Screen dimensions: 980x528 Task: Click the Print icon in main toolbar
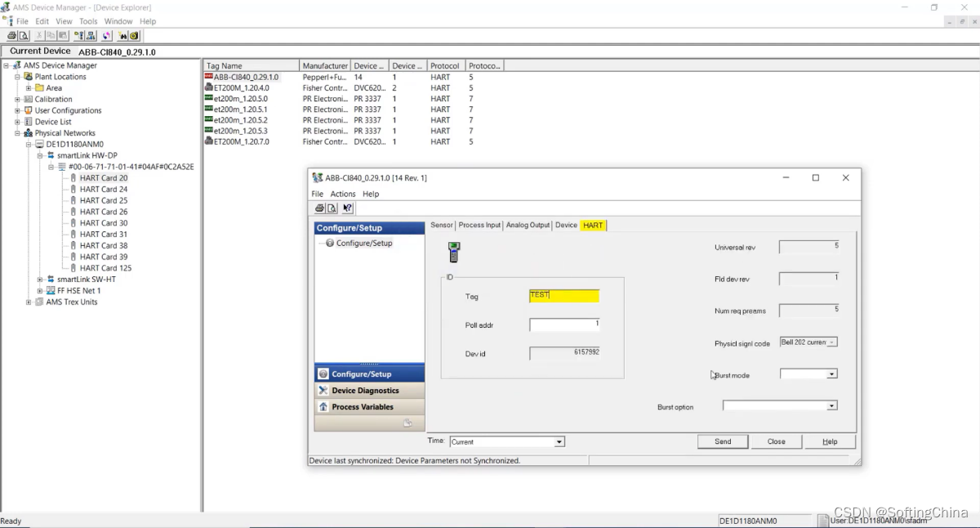coord(11,35)
